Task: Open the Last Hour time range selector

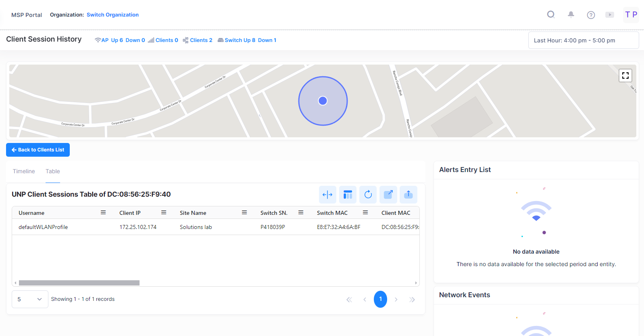Action: (583, 40)
